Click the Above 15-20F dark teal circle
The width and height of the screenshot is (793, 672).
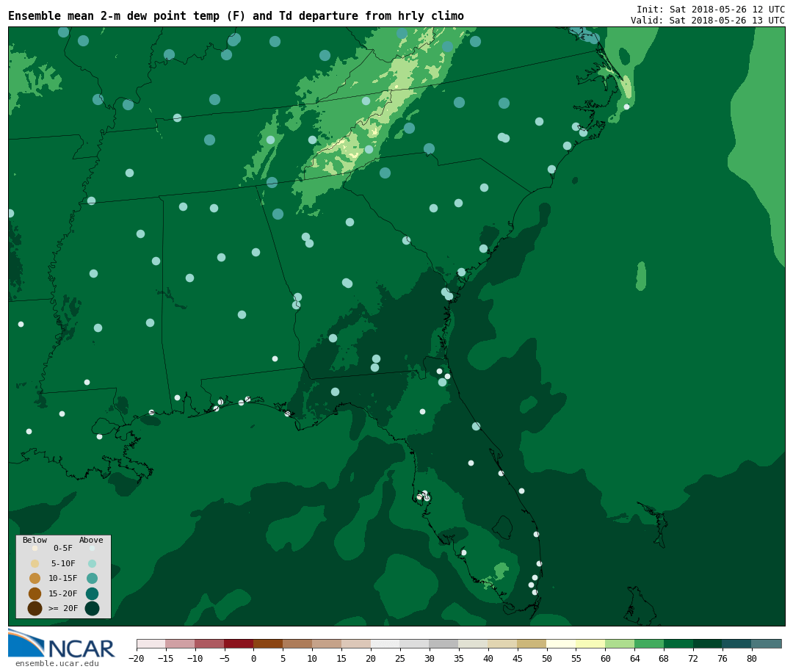[x=92, y=593]
